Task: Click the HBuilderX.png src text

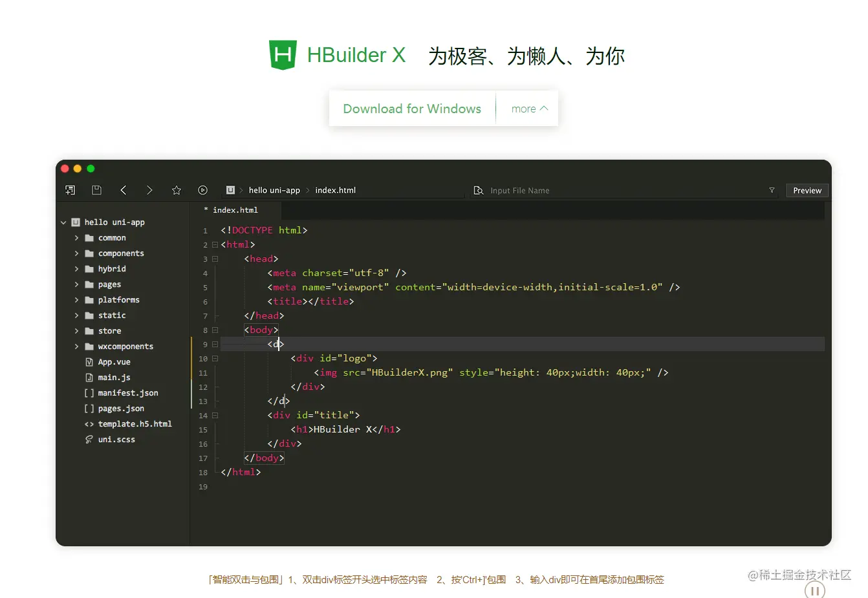Action: click(x=410, y=372)
